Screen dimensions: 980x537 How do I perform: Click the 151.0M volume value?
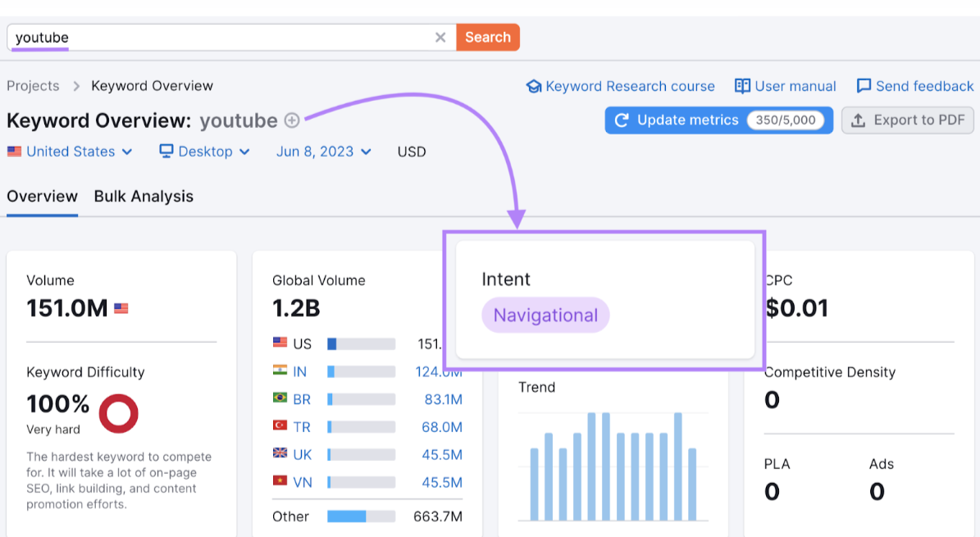coord(67,308)
